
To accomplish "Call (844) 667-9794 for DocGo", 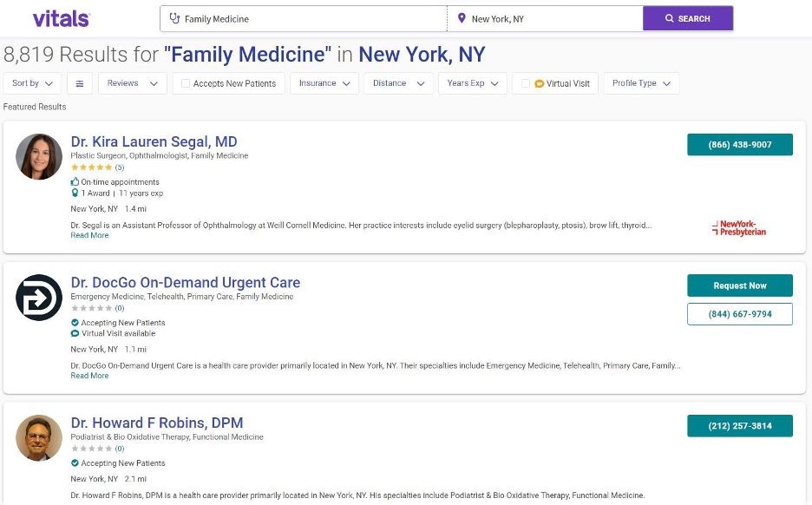I will (x=739, y=314).
